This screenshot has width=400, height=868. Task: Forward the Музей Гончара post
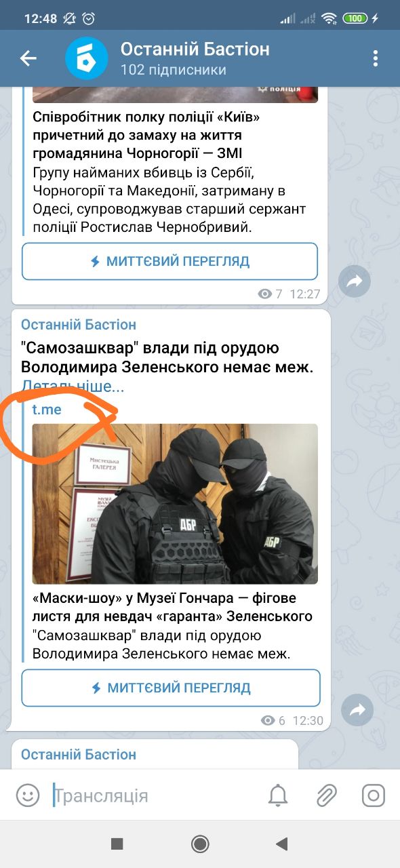(x=357, y=710)
